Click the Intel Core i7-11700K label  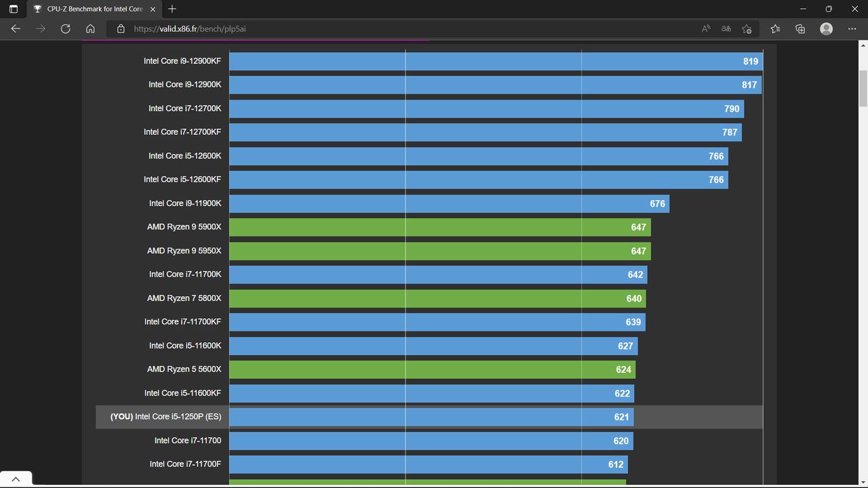(x=185, y=274)
